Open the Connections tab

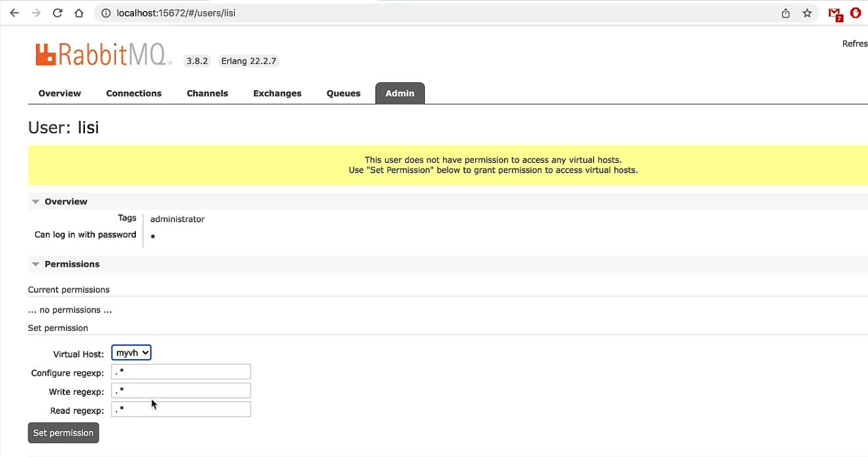click(134, 93)
